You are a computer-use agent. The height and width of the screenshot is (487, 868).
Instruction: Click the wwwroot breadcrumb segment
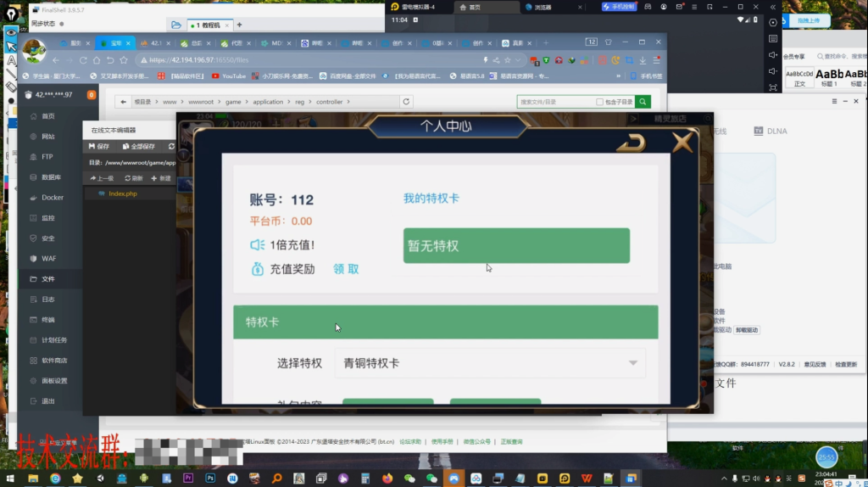pyautogui.click(x=200, y=102)
